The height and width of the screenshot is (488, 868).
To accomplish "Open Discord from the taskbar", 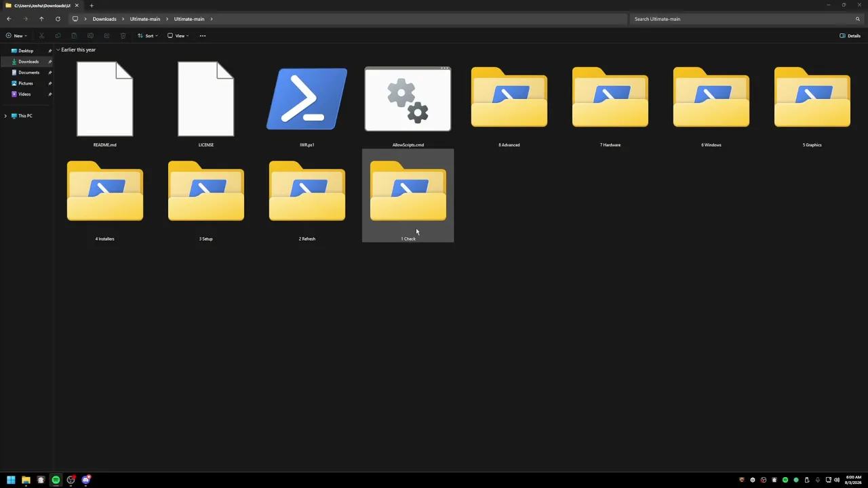I will 86,480.
